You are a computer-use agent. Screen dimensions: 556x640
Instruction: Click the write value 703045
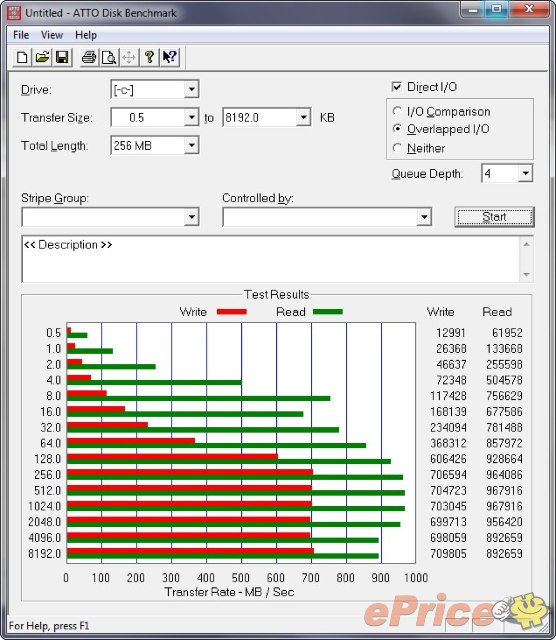[x=448, y=506]
